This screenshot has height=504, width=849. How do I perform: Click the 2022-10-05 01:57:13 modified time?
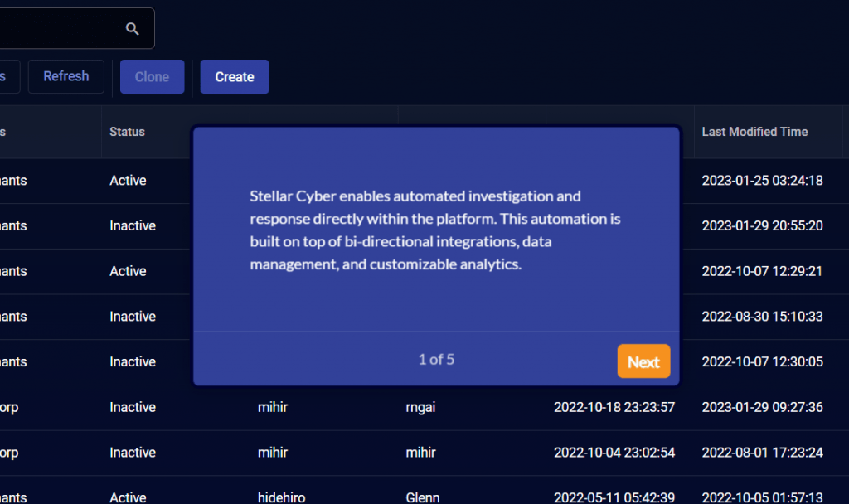tap(762, 497)
